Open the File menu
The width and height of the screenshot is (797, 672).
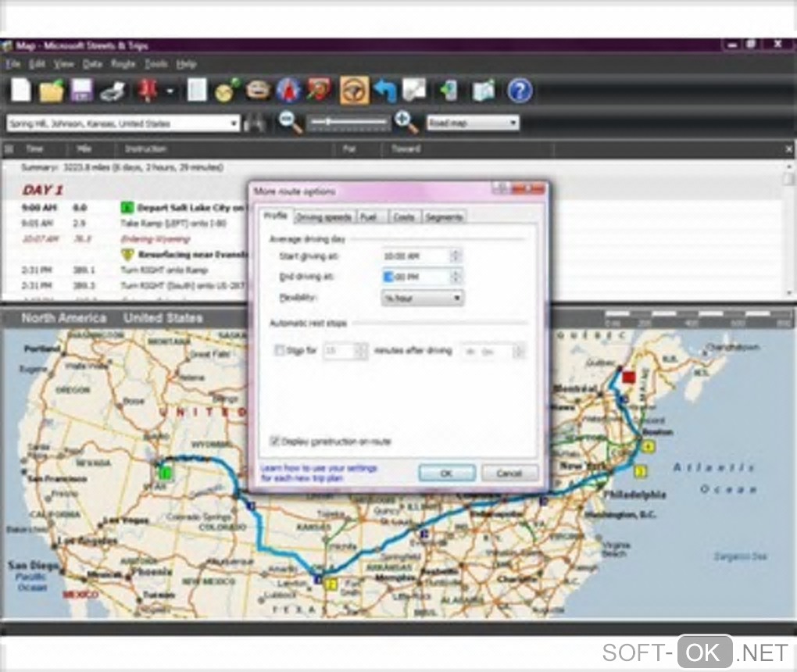[13, 64]
